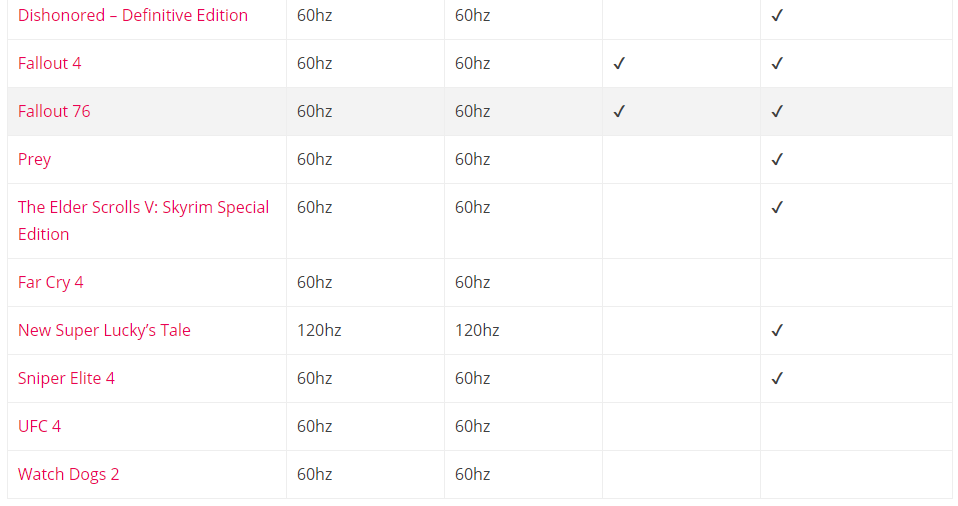The image size is (958, 506).
Task: Open New Super Lucky's Tale link
Action: tap(104, 331)
